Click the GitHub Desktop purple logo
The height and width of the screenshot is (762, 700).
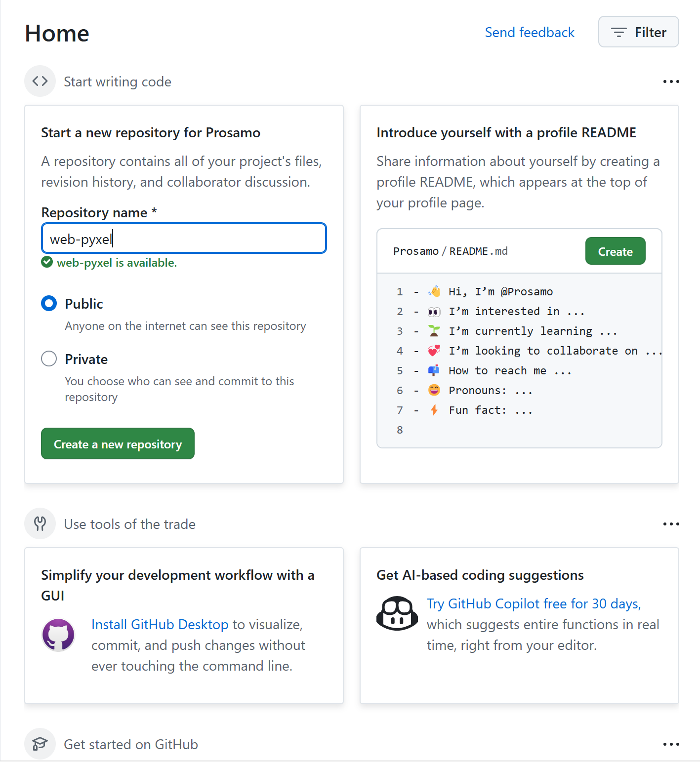(x=58, y=635)
